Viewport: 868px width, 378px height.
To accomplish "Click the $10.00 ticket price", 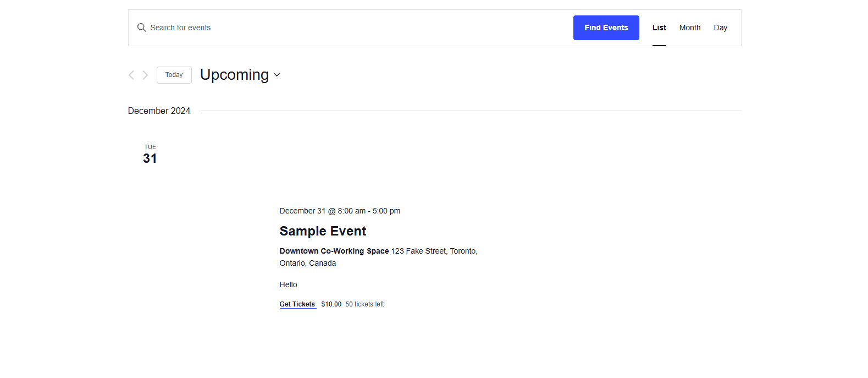I will (x=331, y=304).
